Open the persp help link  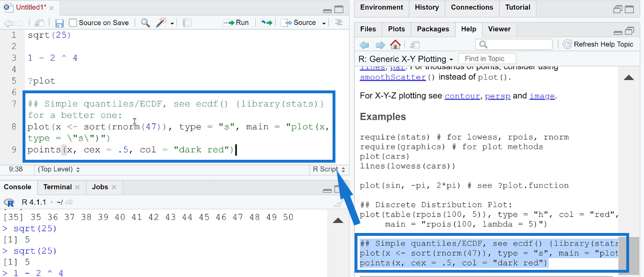pyautogui.click(x=497, y=96)
